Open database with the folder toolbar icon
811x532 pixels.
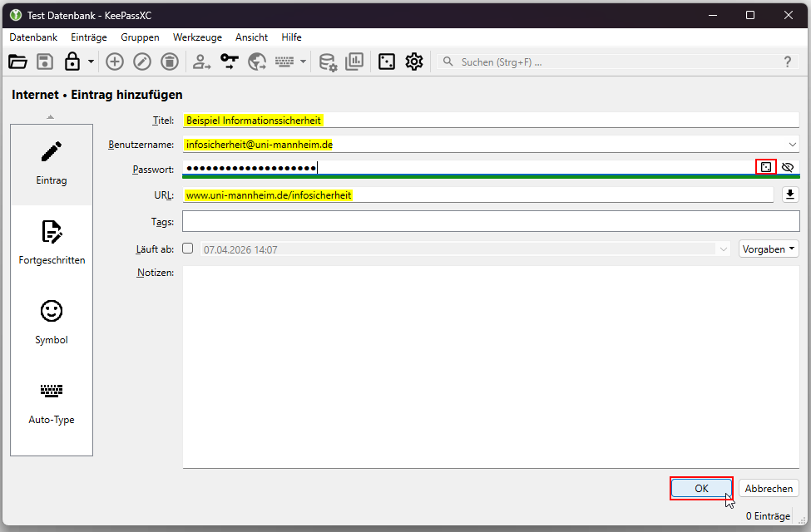pyautogui.click(x=17, y=62)
